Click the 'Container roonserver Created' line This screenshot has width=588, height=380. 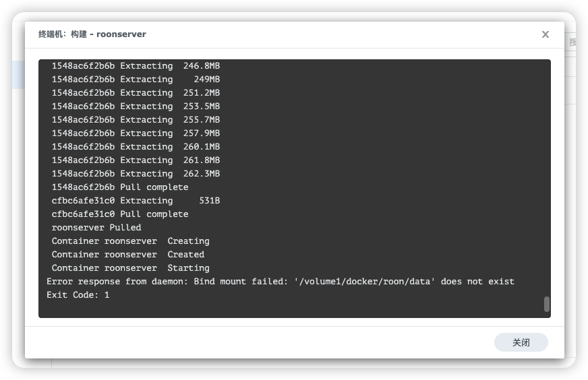coord(127,255)
